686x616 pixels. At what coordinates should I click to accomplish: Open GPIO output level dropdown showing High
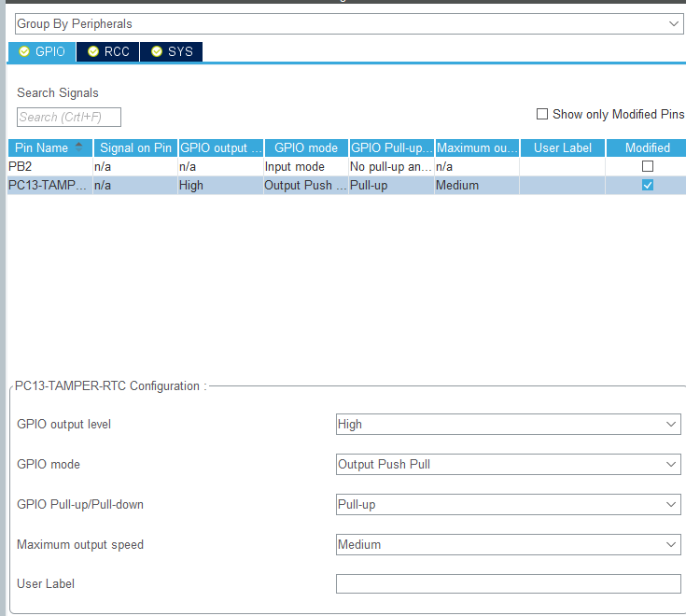tap(509, 425)
